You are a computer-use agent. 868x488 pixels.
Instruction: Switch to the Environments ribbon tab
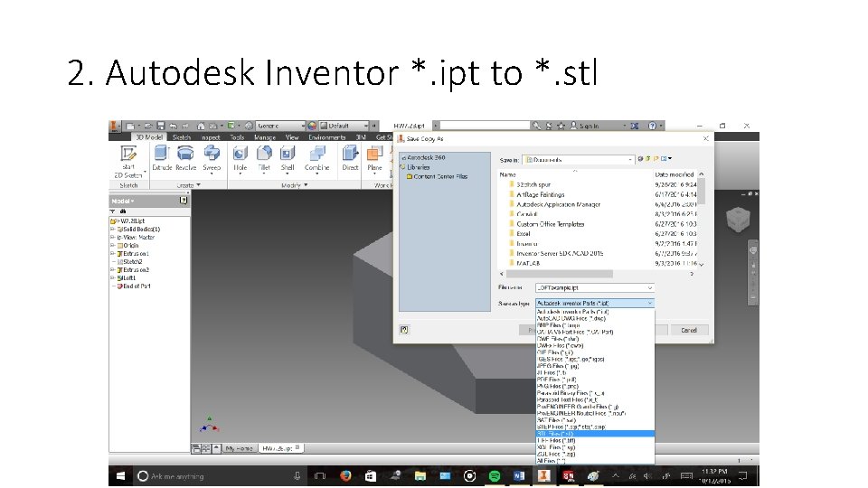[x=326, y=137]
